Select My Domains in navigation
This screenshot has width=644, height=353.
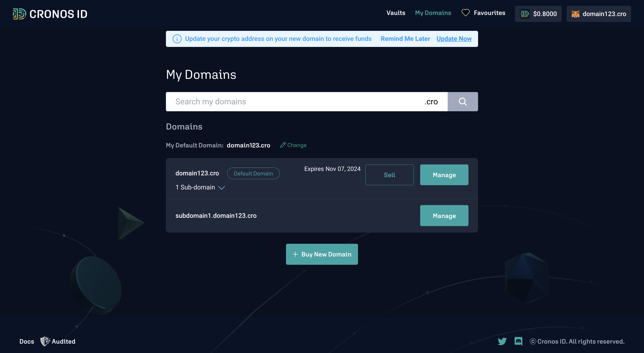tap(433, 13)
